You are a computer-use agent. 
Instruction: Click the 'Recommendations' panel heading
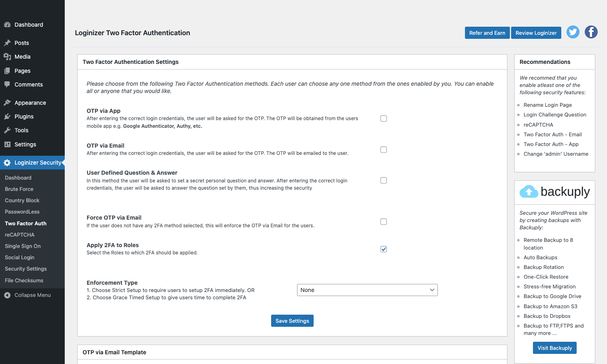[545, 62]
